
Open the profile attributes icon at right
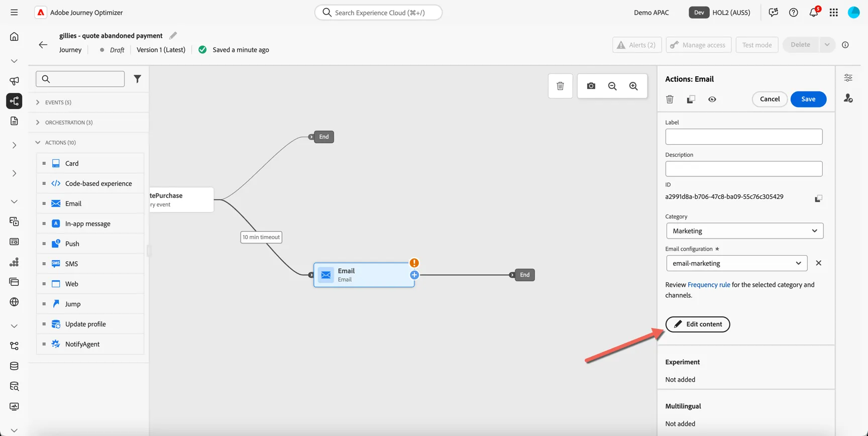pos(848,98)
